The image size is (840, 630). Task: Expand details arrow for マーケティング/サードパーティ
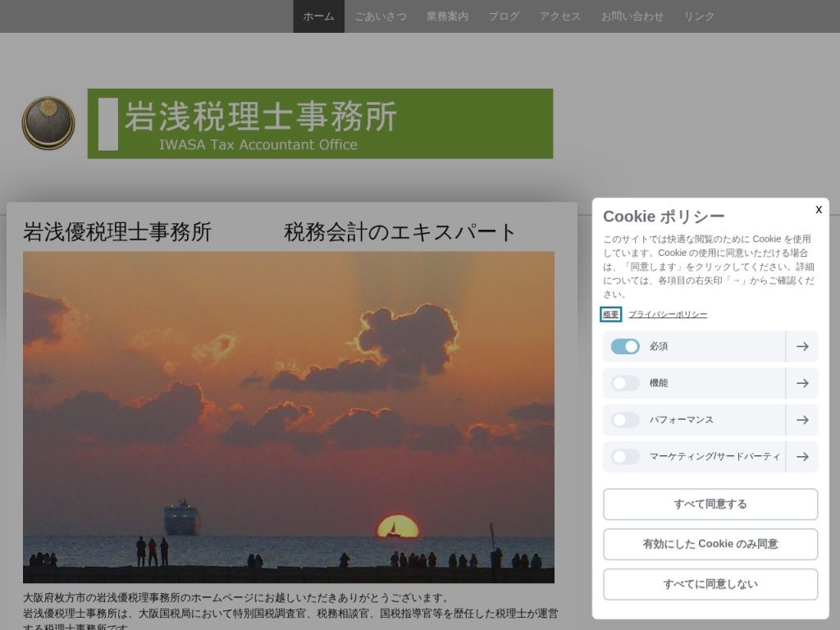click(x=802, y=457)
